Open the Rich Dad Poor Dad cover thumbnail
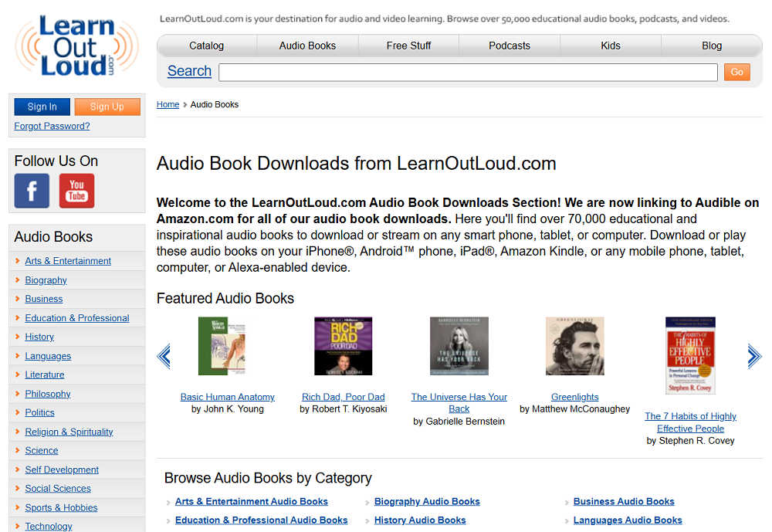The image size is (772, 532). (344, 346)
